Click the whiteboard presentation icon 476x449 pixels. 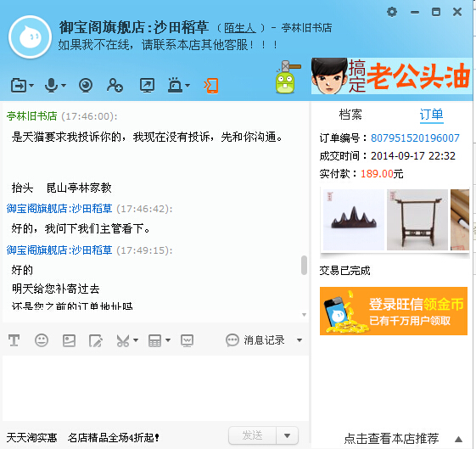point(187,340)
